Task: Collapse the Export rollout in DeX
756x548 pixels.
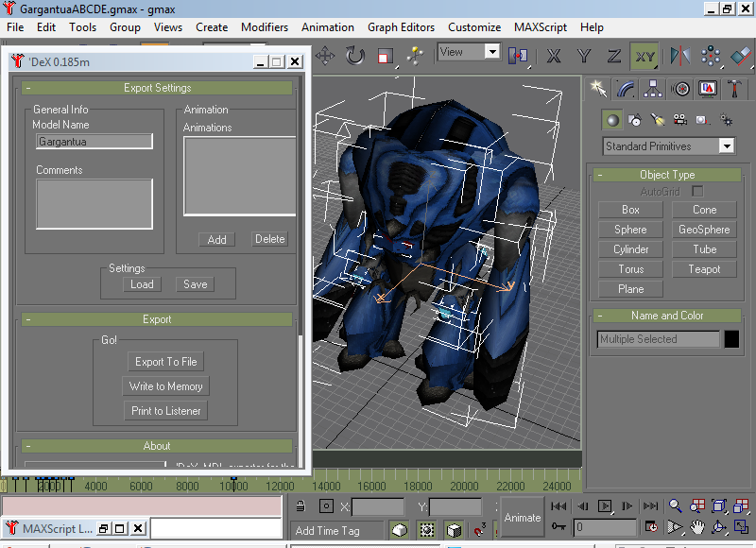Action: point(157,319)
